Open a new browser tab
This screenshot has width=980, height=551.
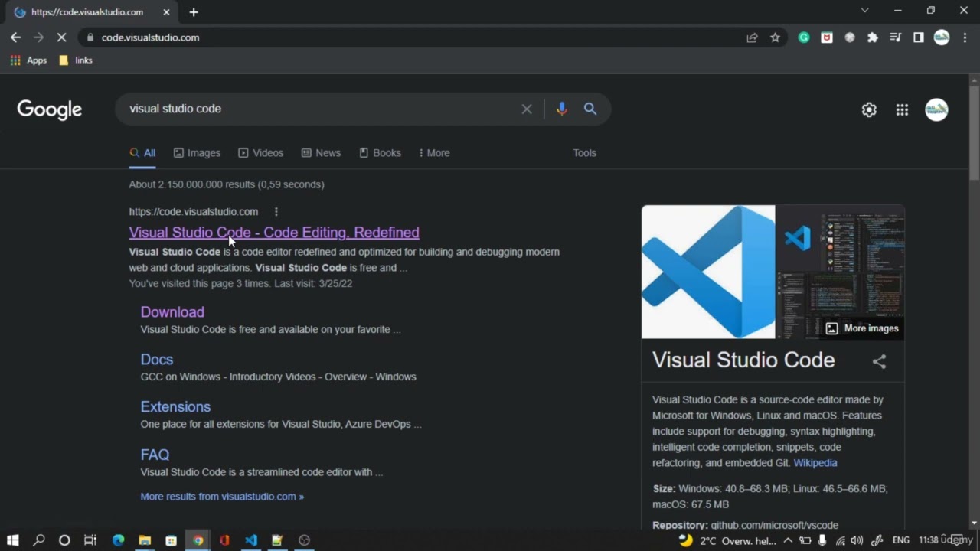[194, 12]
